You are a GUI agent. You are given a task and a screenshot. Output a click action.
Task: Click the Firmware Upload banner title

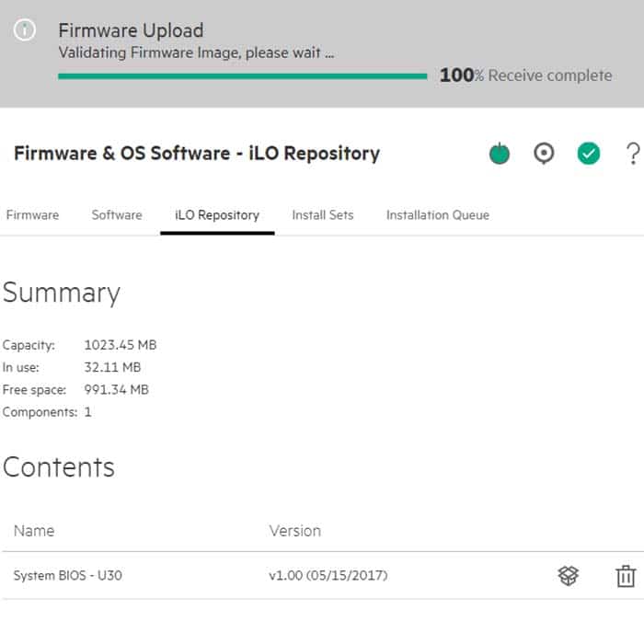(131, 30)
